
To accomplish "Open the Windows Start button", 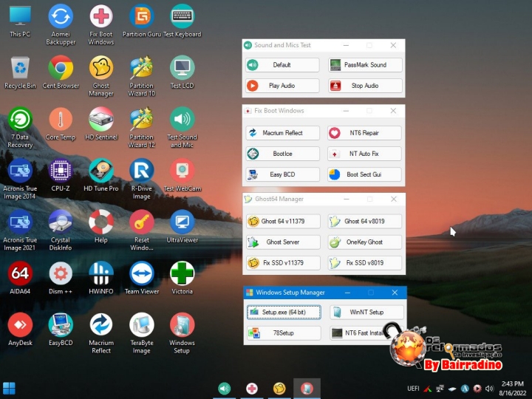I will 9,389.
